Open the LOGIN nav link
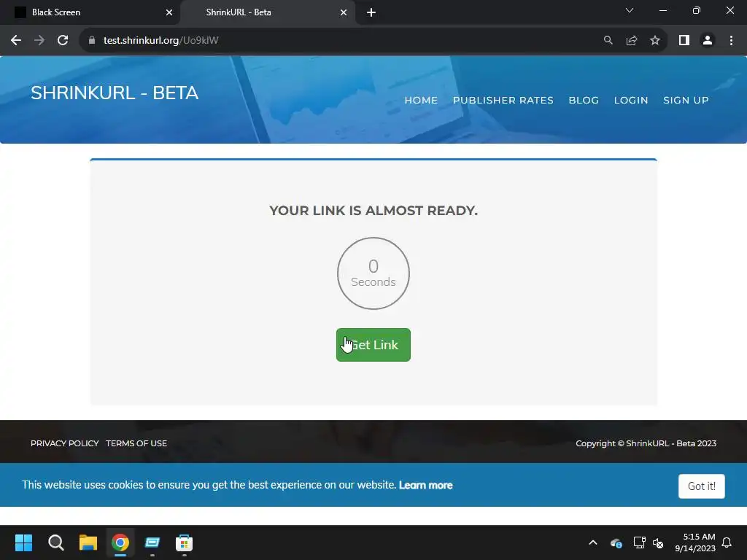The image size is (747, 560). pos(631,100)
